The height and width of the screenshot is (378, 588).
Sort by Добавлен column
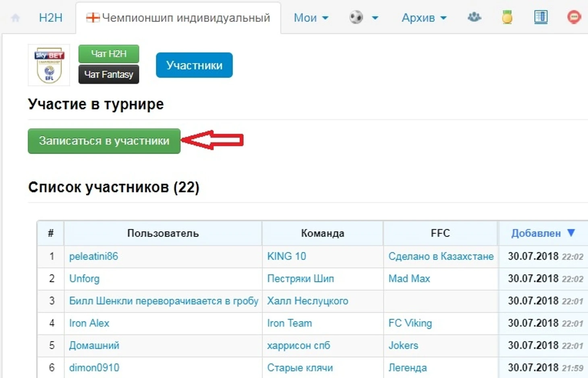pos(543,233)
